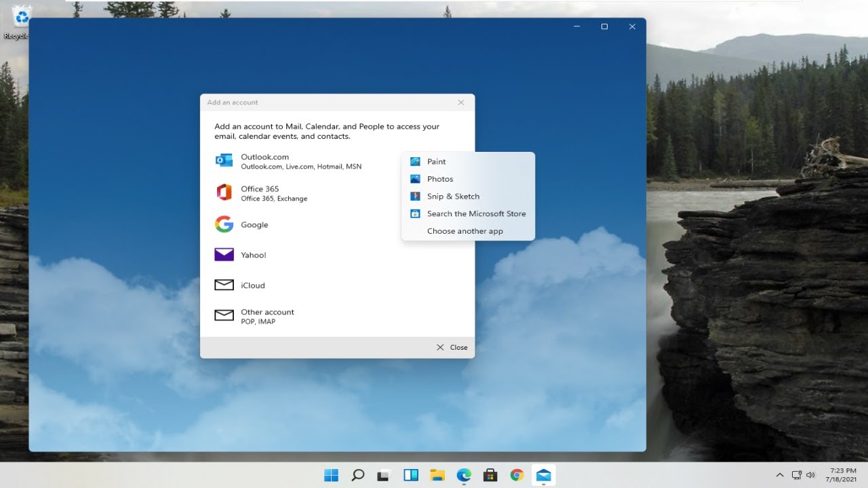Launch Google Chrome from the taskbar

[x=517, y=475]
